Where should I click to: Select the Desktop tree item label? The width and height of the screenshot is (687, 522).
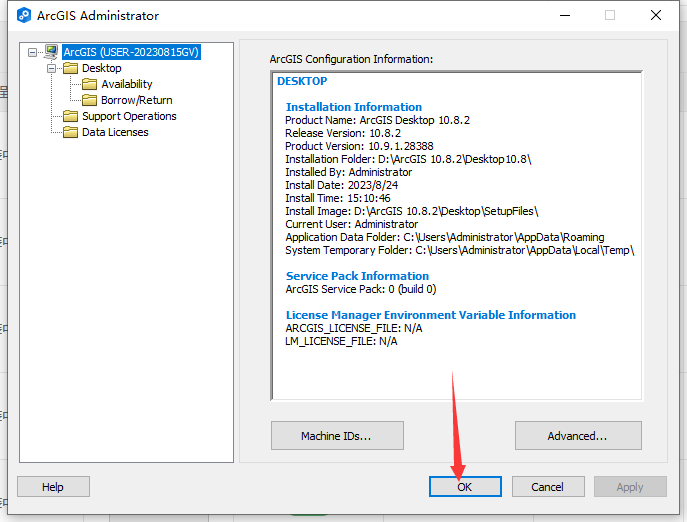coord(102,68)
